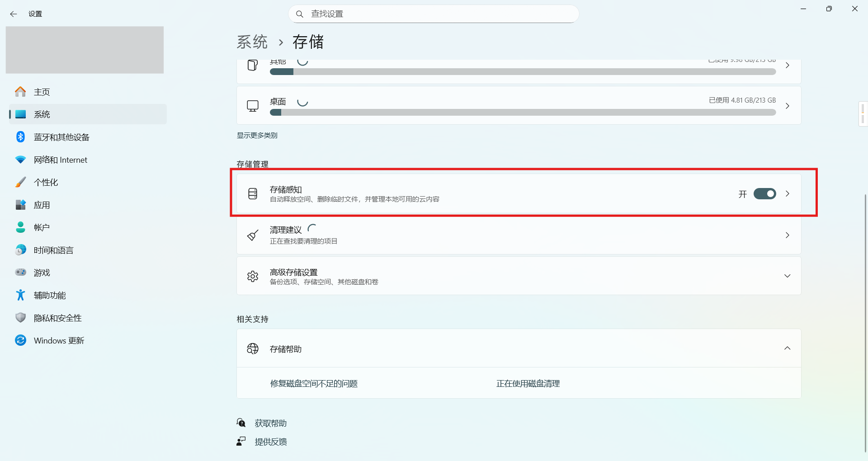Select the Accounts sidebar icon
868x461 pixels.
[20, 227]
